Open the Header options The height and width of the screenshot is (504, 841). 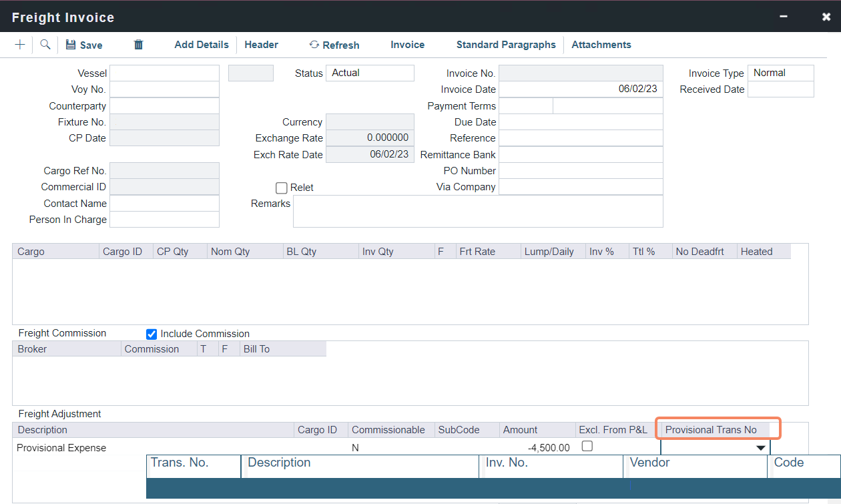(261, 45)
